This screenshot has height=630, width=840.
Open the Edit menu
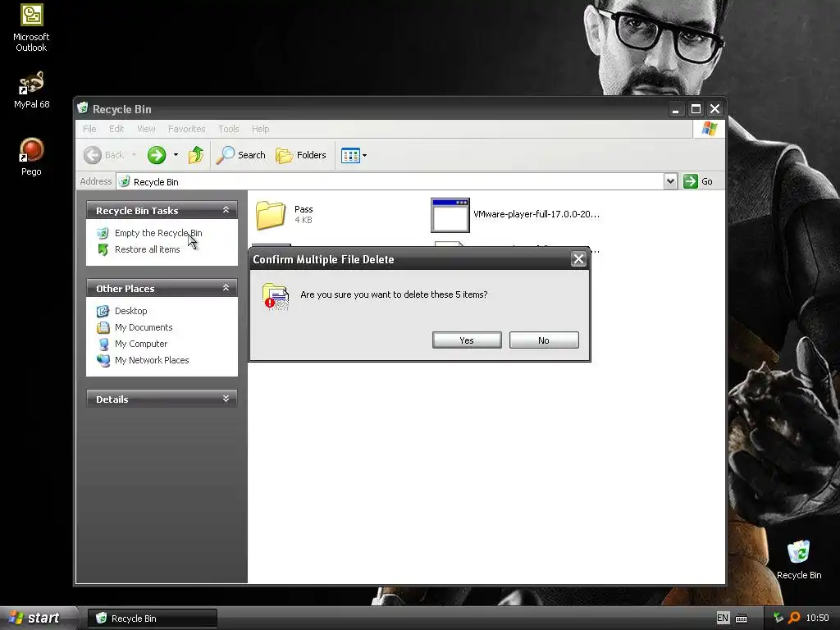click(116, 129)
